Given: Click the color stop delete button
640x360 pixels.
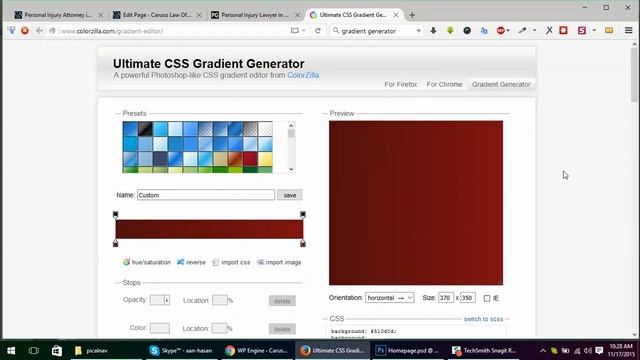Looking at the screenshot, I should click(x=282, y=329).
